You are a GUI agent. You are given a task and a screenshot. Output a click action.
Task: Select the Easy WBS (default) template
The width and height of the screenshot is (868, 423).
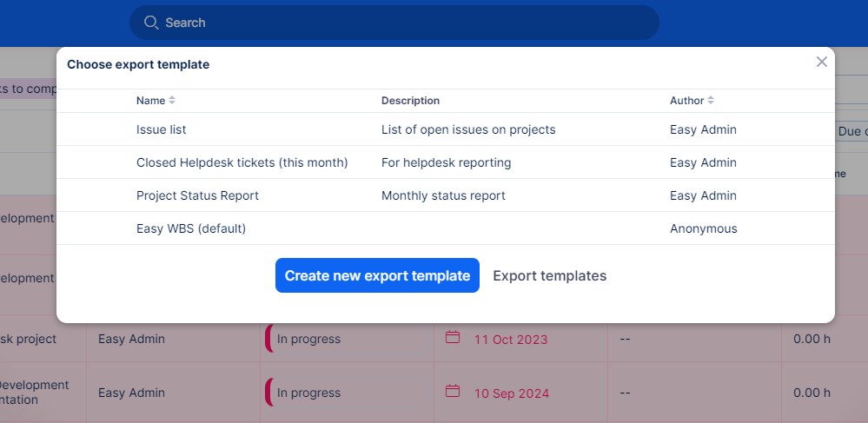click(x=191, y=228)
